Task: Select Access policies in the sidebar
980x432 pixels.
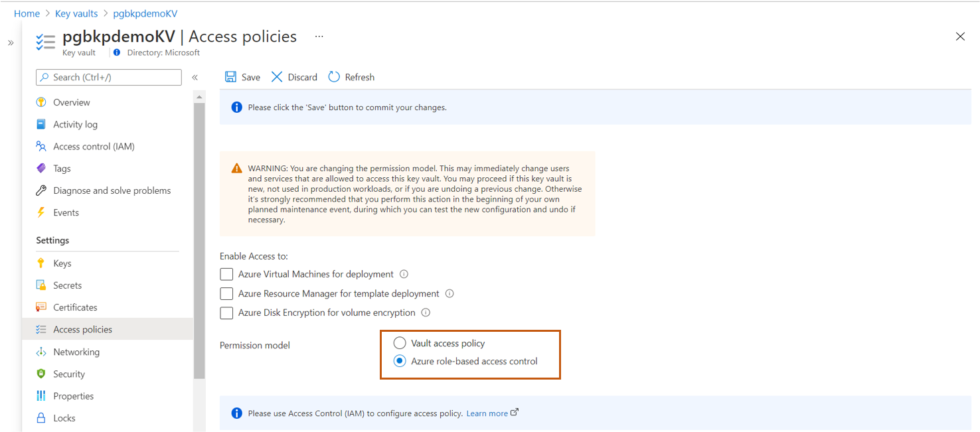Action: click(x=82, y=329)
